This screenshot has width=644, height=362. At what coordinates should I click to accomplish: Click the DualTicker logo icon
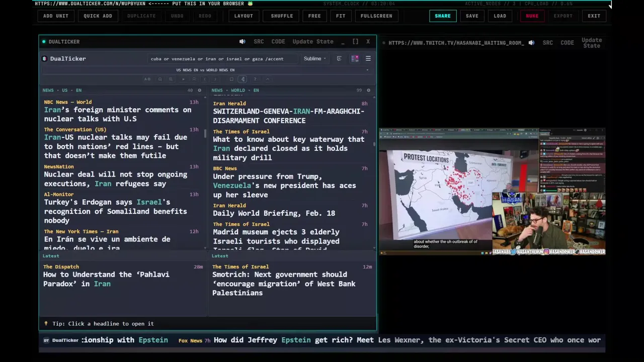(45, 59)
